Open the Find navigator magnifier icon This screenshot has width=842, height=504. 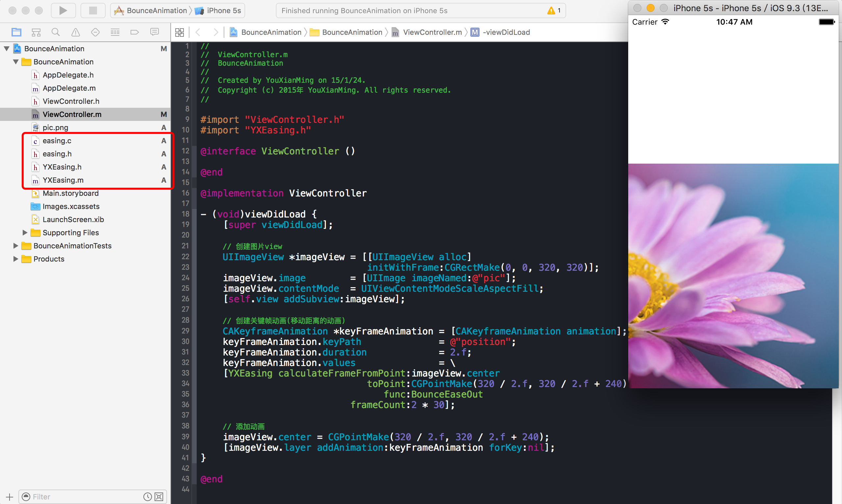click(56, 32)
